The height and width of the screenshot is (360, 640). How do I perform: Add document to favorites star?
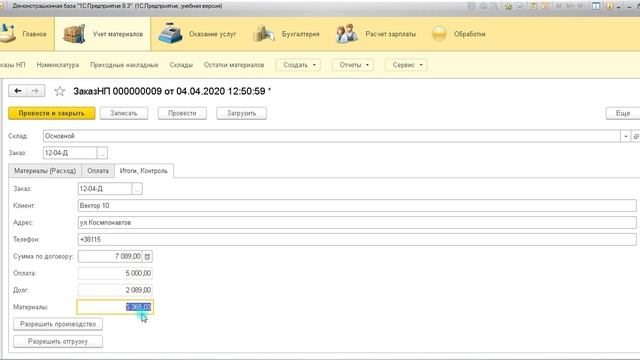60,91
